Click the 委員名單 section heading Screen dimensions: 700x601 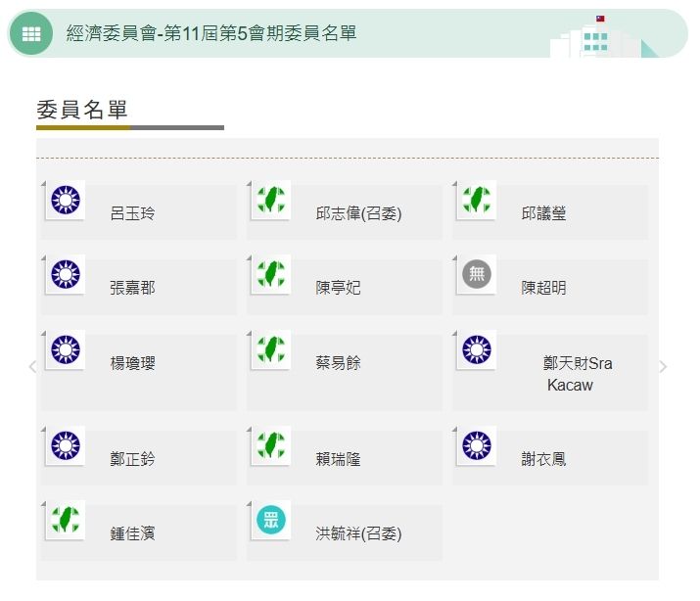(x=82, y=110)
